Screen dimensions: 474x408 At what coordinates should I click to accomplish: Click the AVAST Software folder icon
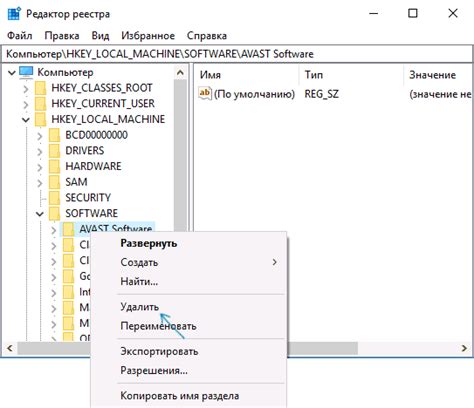coord(68,229)
